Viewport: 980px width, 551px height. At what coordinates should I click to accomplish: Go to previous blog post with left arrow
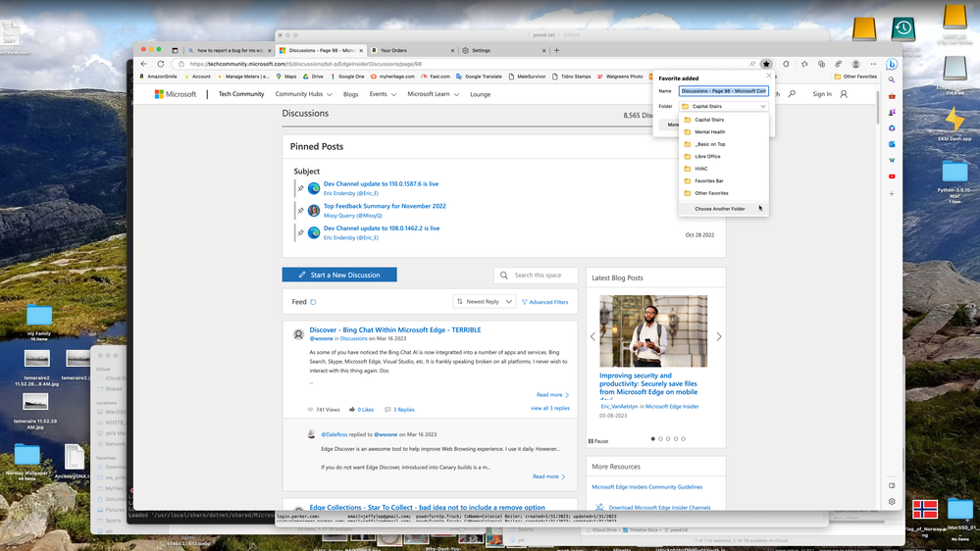coord(593,336)
